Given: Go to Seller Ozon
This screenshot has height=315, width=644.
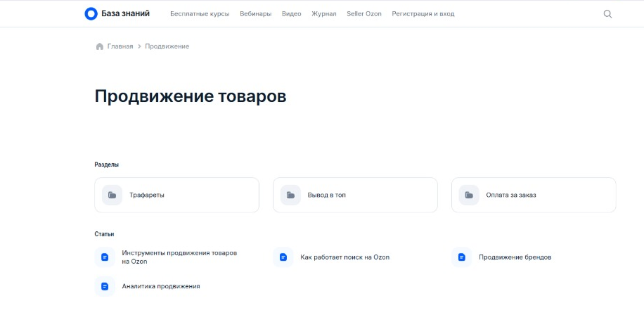Looking at the screenshot, I should pos(364,14).
